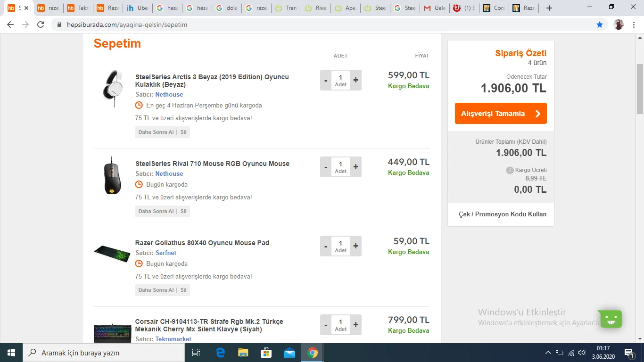
Task: Switch to the Gmail Gele tab
Action: point(434,8)
